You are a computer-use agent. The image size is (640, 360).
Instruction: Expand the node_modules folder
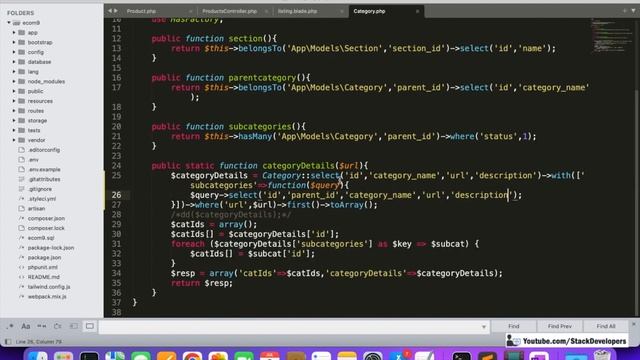(x=14, y=82)
